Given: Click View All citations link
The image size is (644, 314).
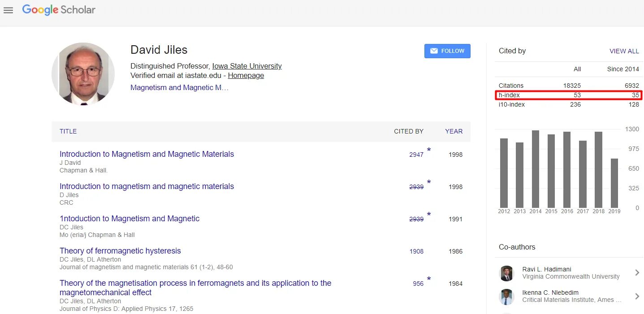Looking at the screenshot, I should tap(624, 51).
